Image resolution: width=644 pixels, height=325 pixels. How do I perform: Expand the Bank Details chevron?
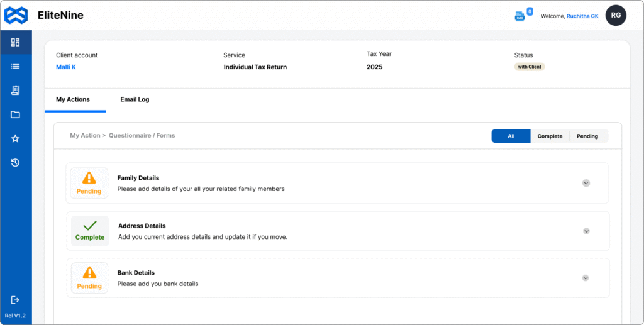pyautogui.click(x=586, y=278)
